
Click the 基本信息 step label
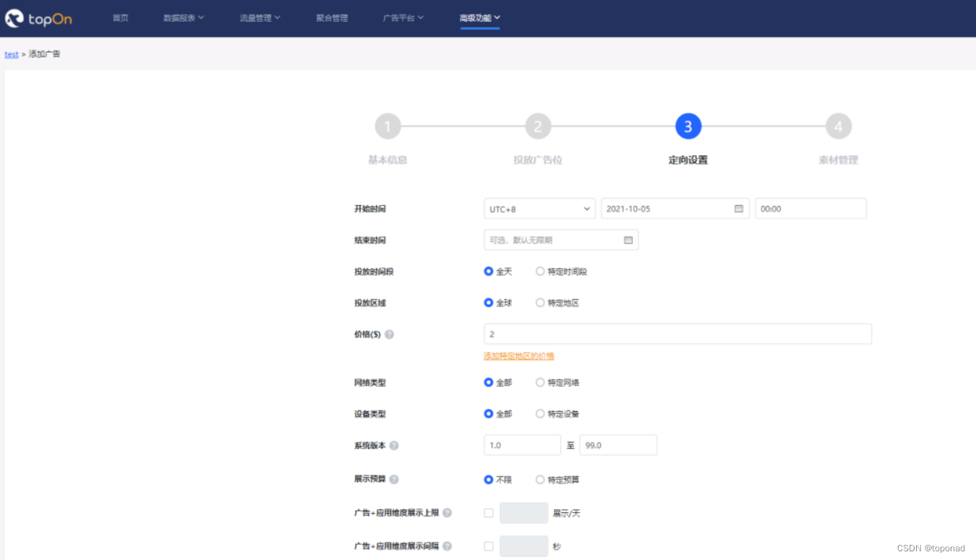[x=388, y=160]
